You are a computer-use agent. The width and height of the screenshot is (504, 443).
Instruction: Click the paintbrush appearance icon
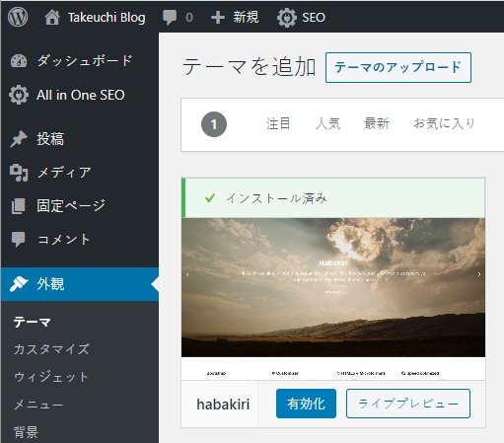point(19,283)
